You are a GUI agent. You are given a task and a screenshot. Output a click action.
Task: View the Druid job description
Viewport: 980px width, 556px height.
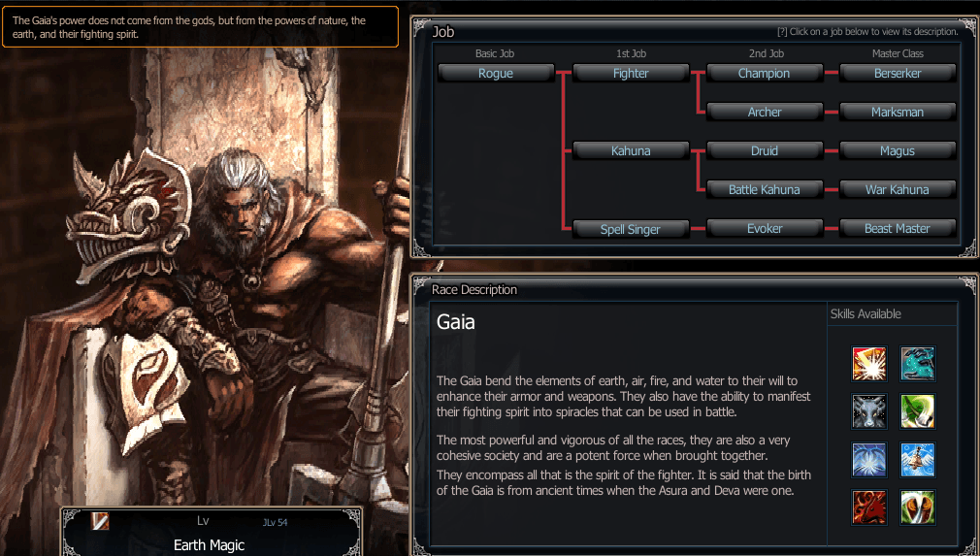(765, 150)
